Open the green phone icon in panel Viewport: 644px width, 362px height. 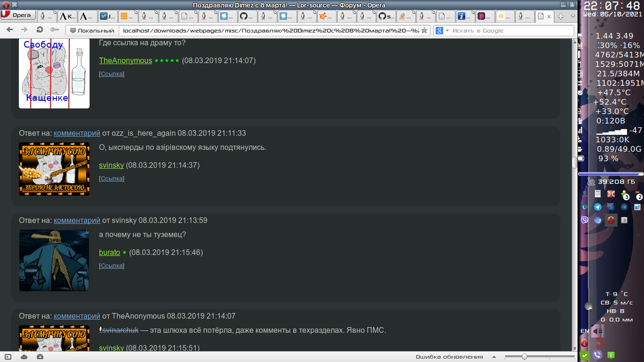[x=585, y=207]
